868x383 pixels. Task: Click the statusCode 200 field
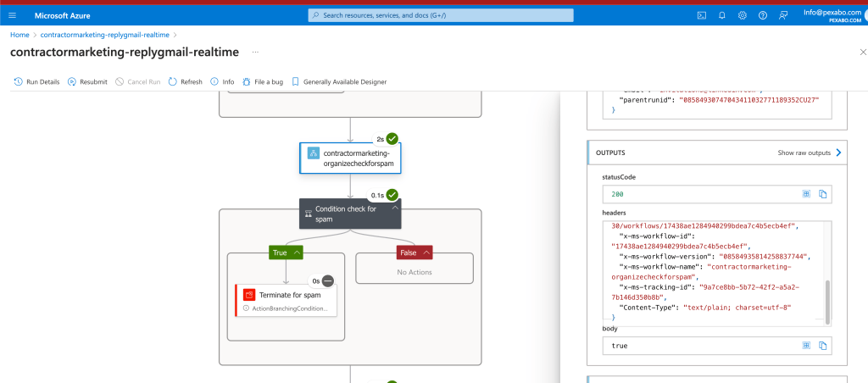[x=717, y=194]
